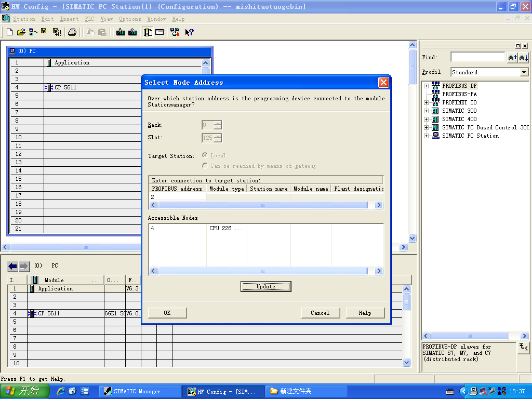This screenshot has height=399, width=532.
Task: Click the PROFIBUS address cell containing 2
Action: tap(178, 197)
